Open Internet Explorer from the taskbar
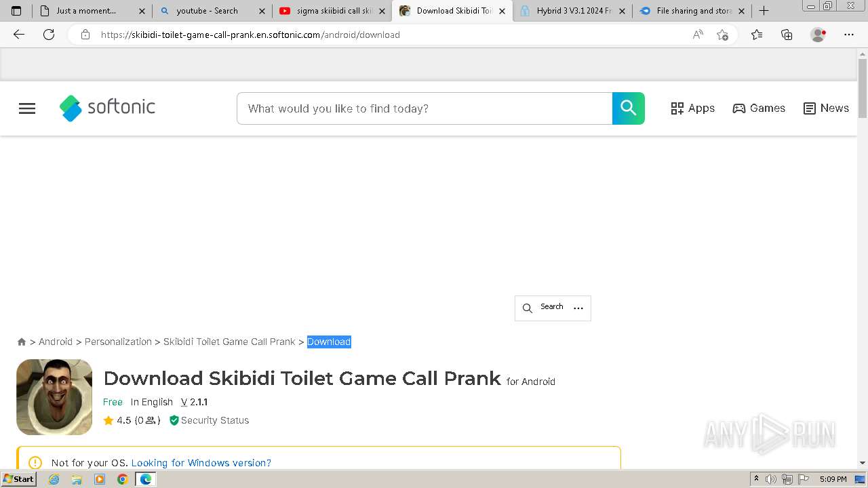The image size is (868, 488). tap(54, 479)
